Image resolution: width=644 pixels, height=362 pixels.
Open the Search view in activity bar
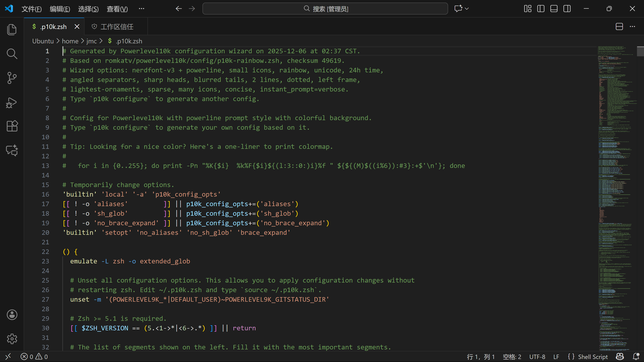pos(12,54)
